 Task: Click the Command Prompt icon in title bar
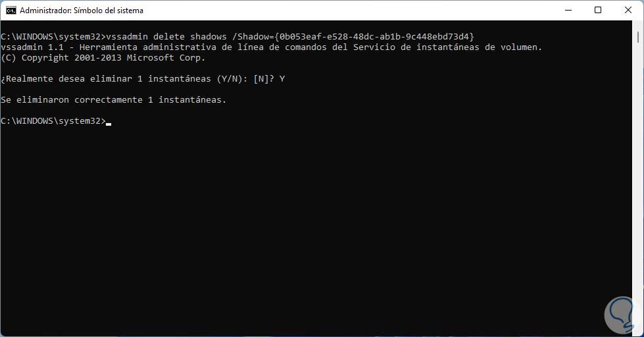(11, 11)
